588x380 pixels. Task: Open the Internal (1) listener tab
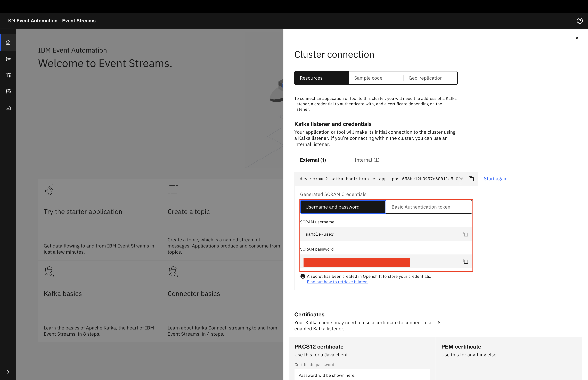tap(367, 160)
